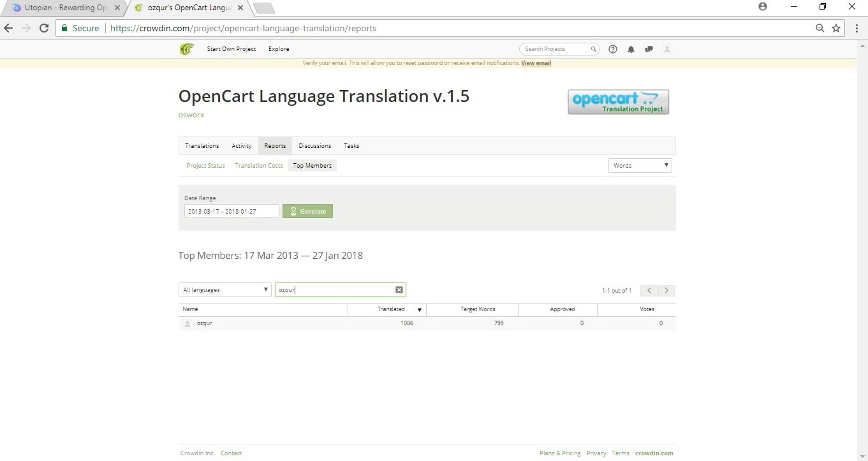Viewport: 868px width, 461px height.
Task: Close the ozqur's OpenCart browser tab
Action: click(240, 8)
